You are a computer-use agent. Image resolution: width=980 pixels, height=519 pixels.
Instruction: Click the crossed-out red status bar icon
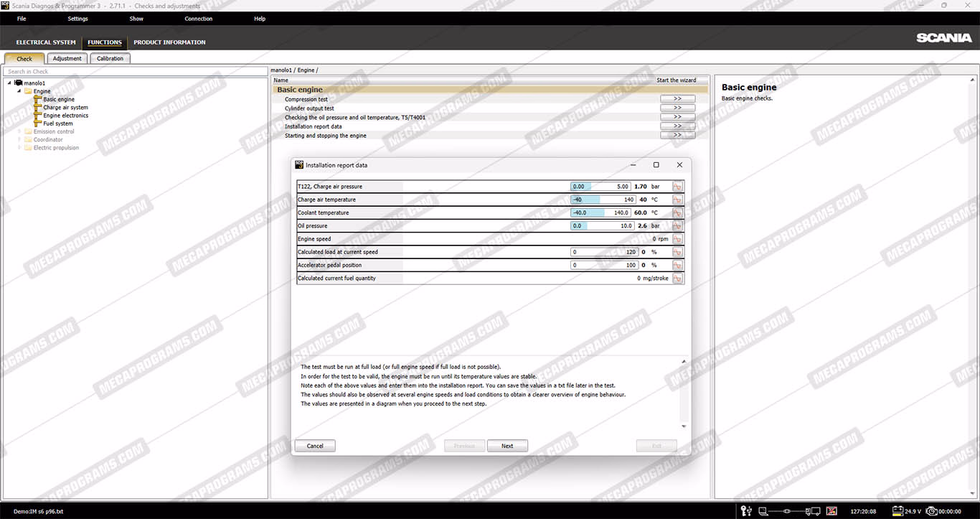click(x=831, y=511)
